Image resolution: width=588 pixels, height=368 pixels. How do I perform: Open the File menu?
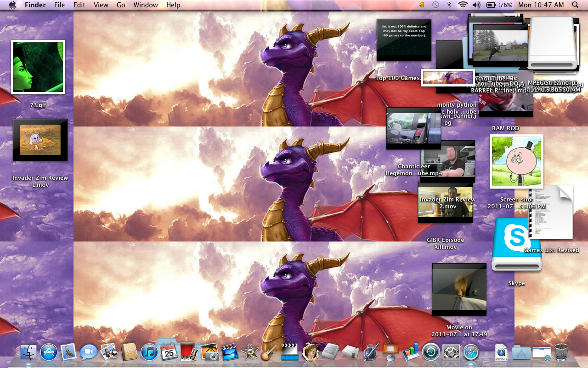(x=59, y=5)
